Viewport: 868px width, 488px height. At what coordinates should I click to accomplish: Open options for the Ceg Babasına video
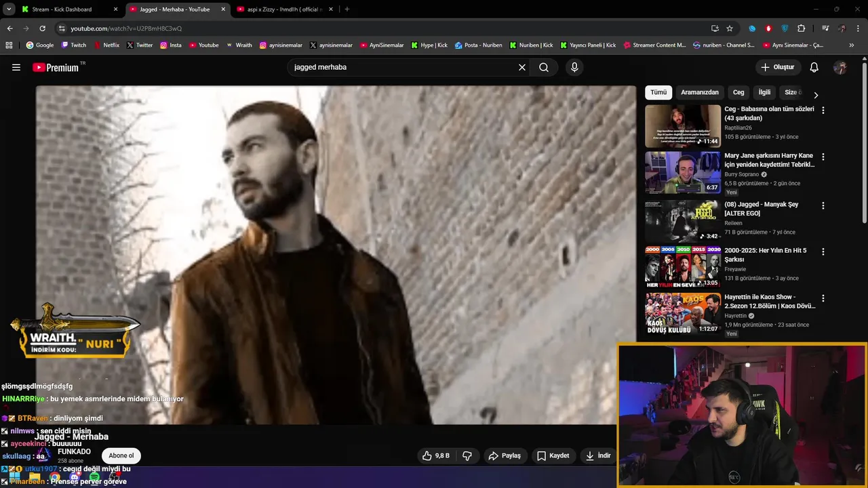tap(823, 110)
